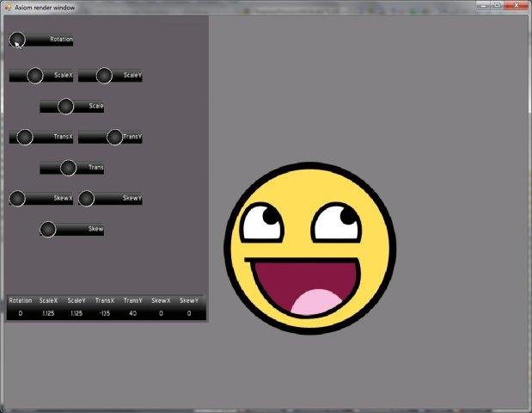Click the TransX slider knob

click(25, 137)
